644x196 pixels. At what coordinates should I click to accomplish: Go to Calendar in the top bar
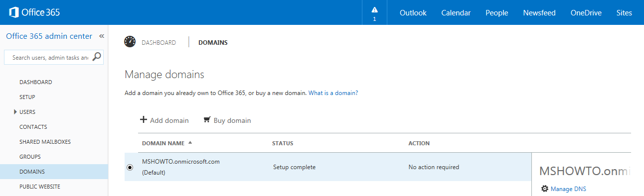pyautogui.click(x=456, y=13)
